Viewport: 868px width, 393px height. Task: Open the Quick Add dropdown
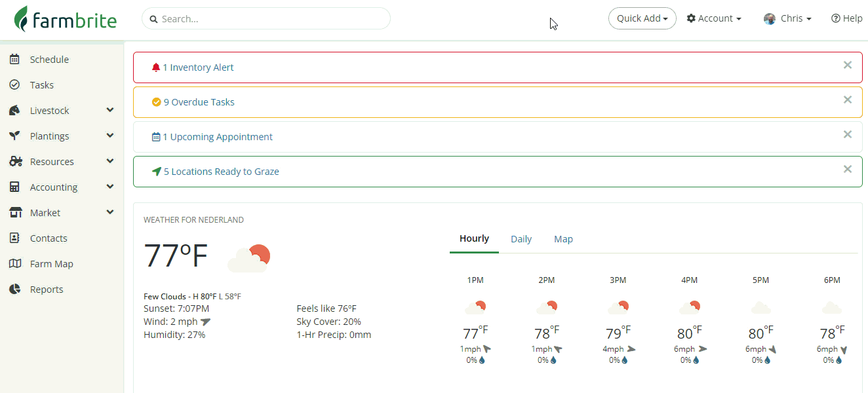[x=642, y=18]
